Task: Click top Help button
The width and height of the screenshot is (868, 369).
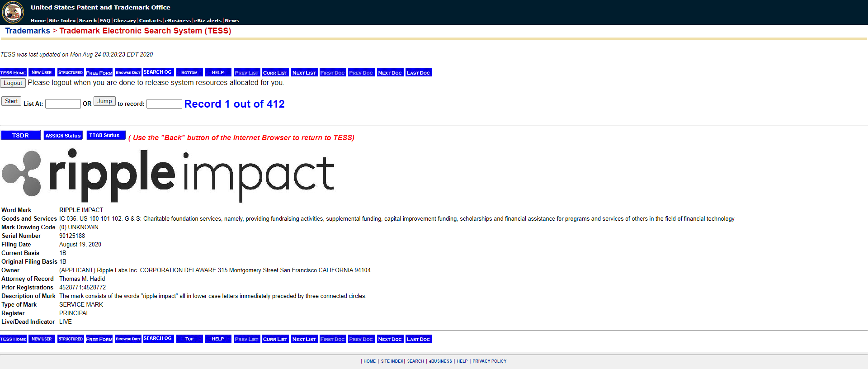Action: [x=218, y=72]
